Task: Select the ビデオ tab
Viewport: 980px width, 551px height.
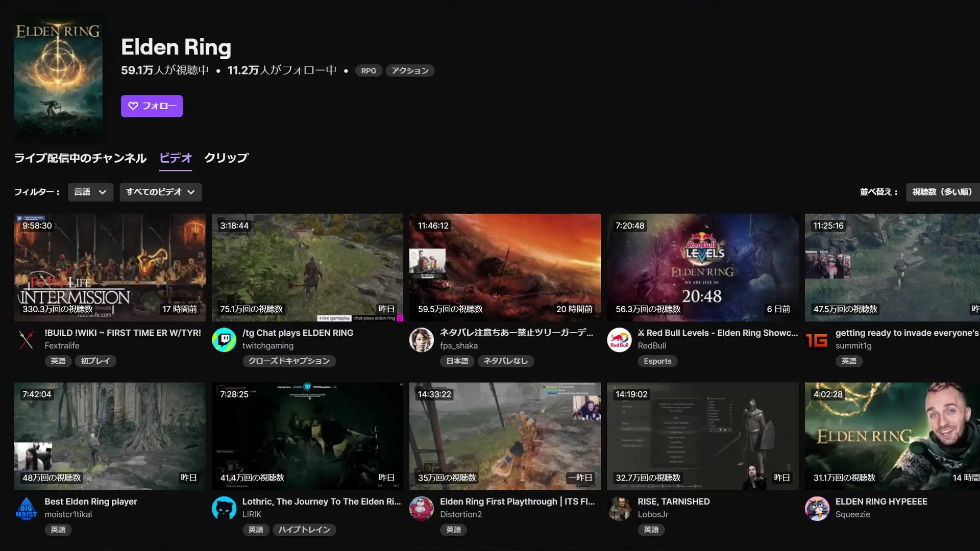Action: click(x=176, y=158)
